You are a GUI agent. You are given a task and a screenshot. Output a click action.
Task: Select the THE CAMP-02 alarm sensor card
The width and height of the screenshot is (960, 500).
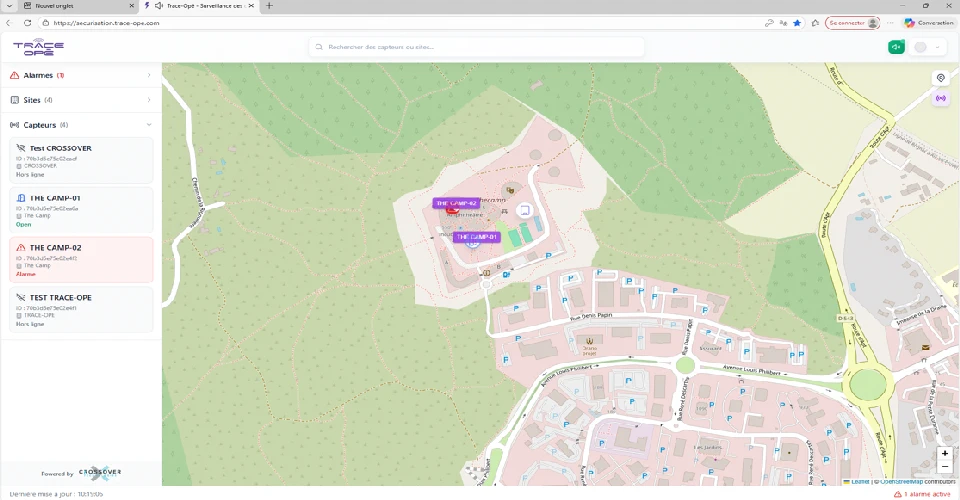coord(81,260)
